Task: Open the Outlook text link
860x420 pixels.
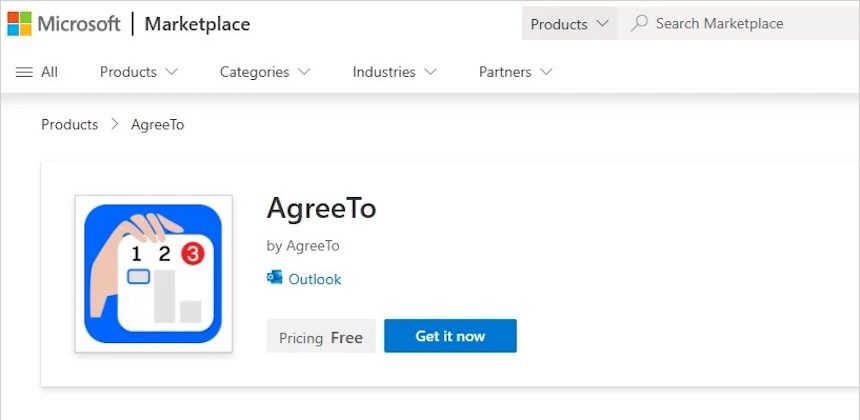Action: pyautogui.click(x=315, y=279)
